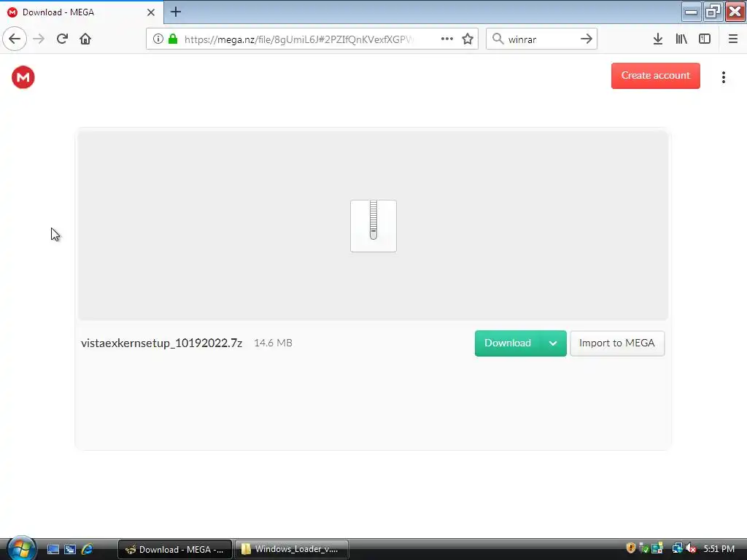Click the green Download button
This screenshot has height=560, width=747.
pyautogui.click(x=508, y=343)
